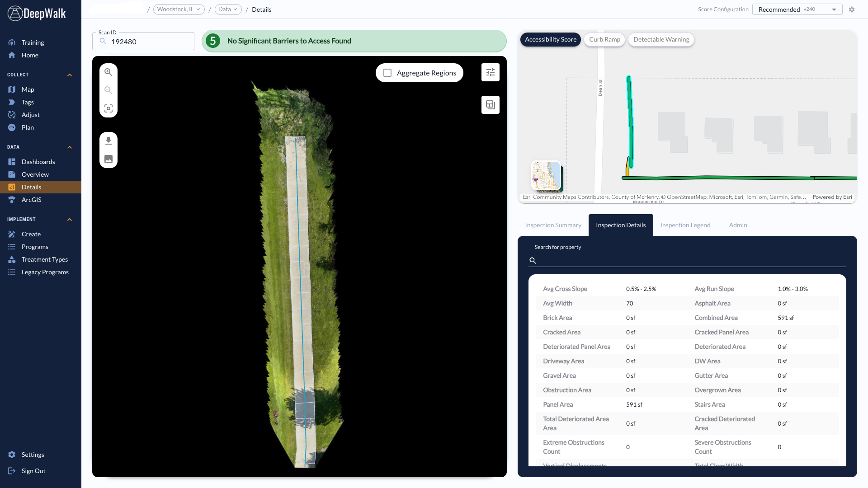Click the map attribution text
This screenshot has width=868, height=488.
click(664, 197)
